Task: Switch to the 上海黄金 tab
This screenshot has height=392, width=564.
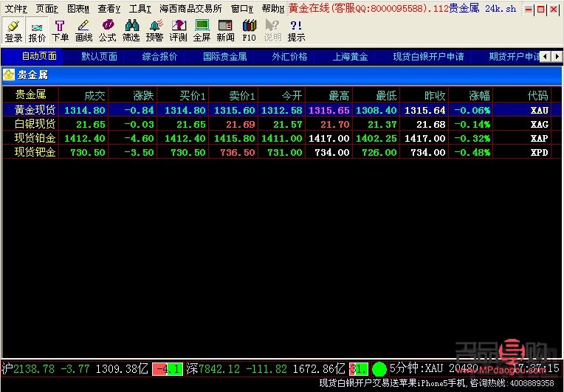Action: point(350,56)
